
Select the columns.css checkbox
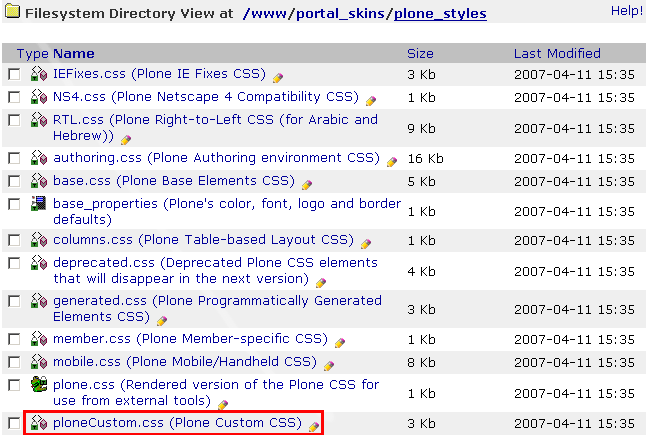(14, 241)
